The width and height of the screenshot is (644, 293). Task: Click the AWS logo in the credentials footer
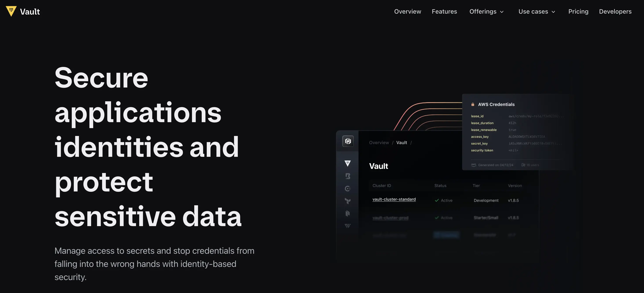pyautogui.click(x=473, y=165)
